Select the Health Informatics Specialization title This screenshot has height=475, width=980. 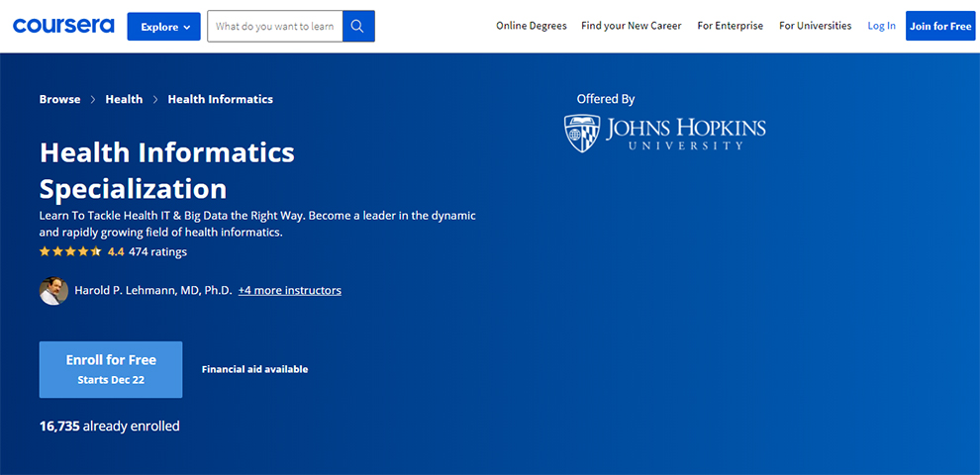167,170
